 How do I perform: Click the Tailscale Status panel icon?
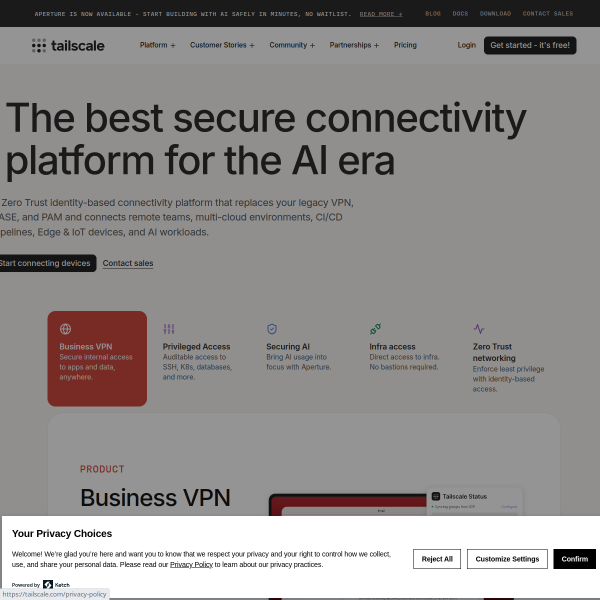(436, 495)
